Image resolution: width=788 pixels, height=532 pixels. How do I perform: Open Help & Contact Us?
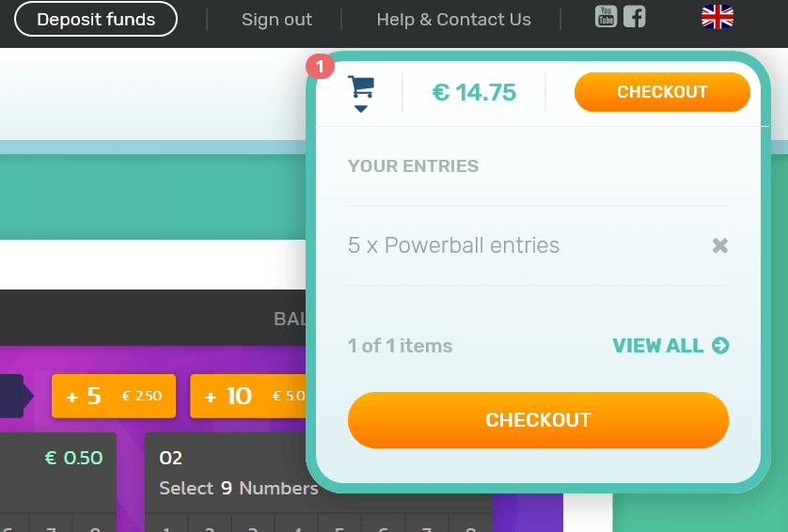[454, 19]
